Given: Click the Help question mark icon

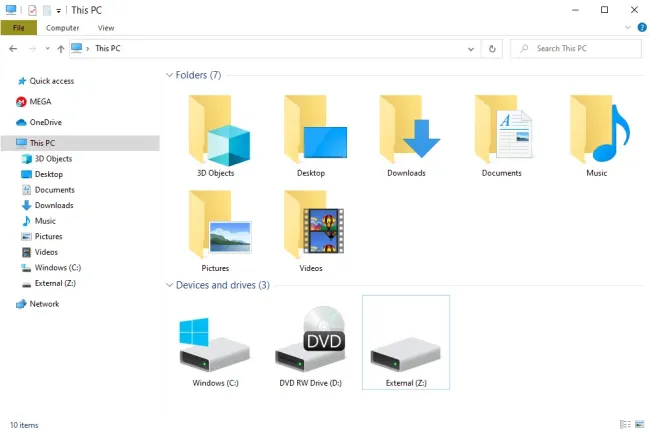Looking at the screenshot, I should [640, 28].
